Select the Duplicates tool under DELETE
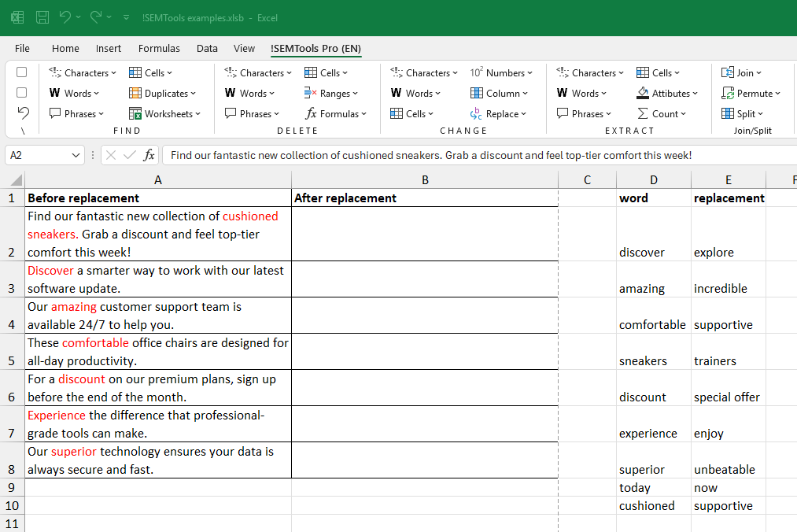The height and width of the screenshot is (532, 797). (x=161, y=93)
